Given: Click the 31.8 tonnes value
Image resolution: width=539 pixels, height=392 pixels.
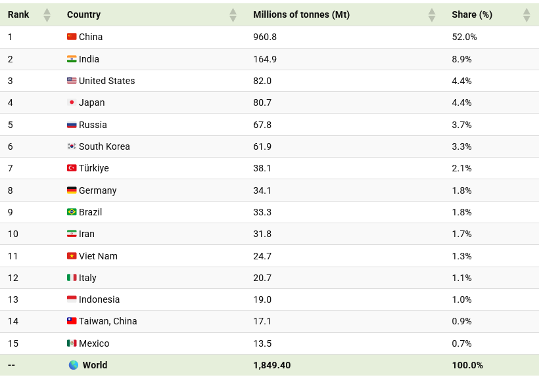Looking at the screenshot, I should [262, 233].
